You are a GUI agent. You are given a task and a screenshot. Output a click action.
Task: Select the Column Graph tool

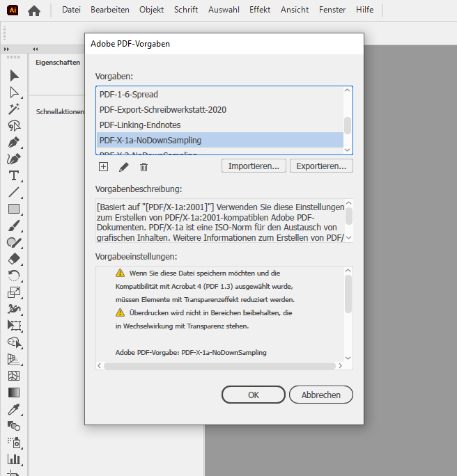click(14, 459)
